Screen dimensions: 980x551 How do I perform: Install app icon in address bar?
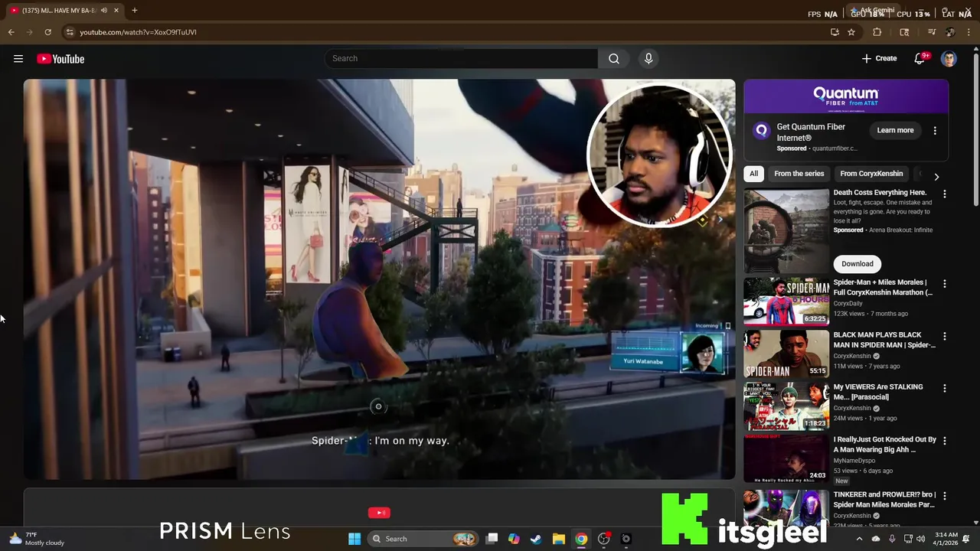point(835,32)
